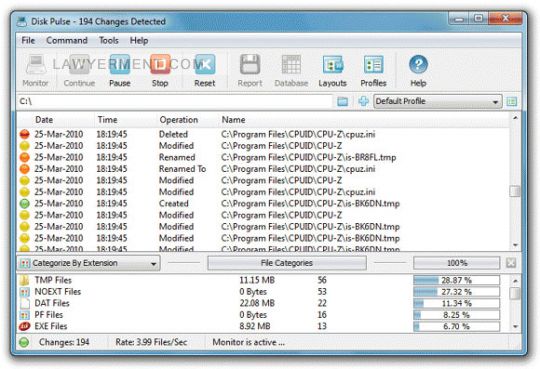Screen dimensions: 540x369
Task: Click the 8.92 MB size value
Action: click(255, 326)
